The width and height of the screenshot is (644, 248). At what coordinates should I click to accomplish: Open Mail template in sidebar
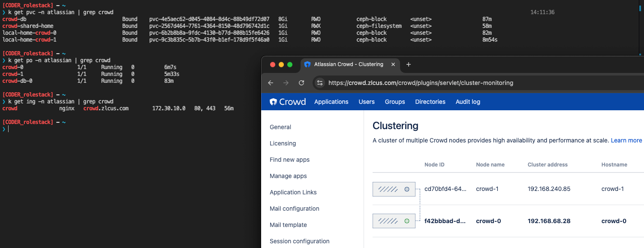coord(289,225)
